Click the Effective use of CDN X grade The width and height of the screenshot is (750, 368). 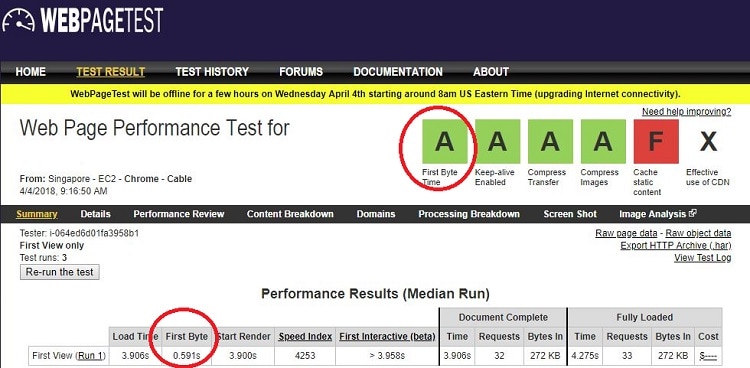pos(708,142)
